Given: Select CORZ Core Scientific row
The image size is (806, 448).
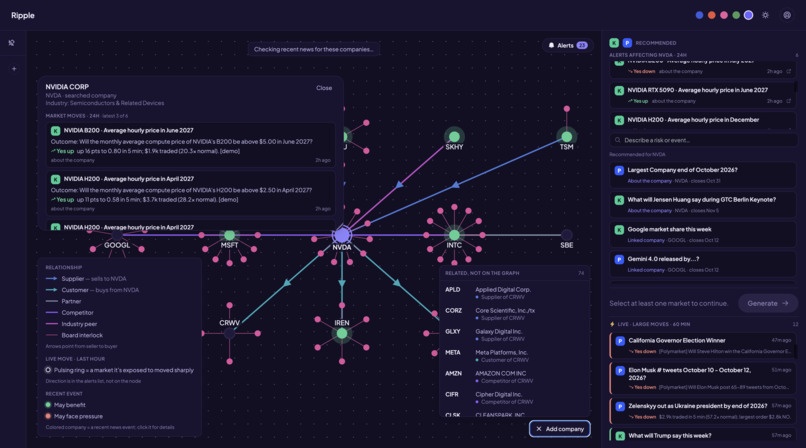Looking at the screenshot, I should point(514,314).
